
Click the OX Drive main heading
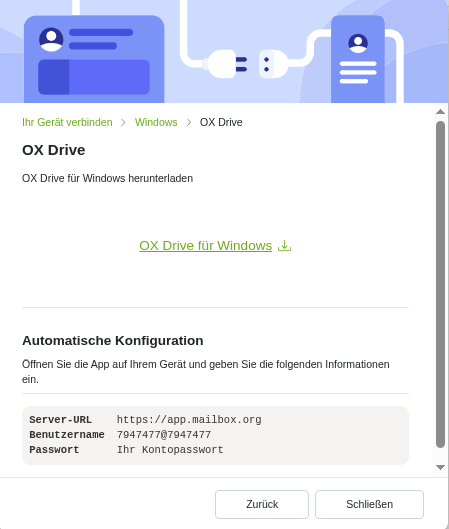click(x=54, y=150)
